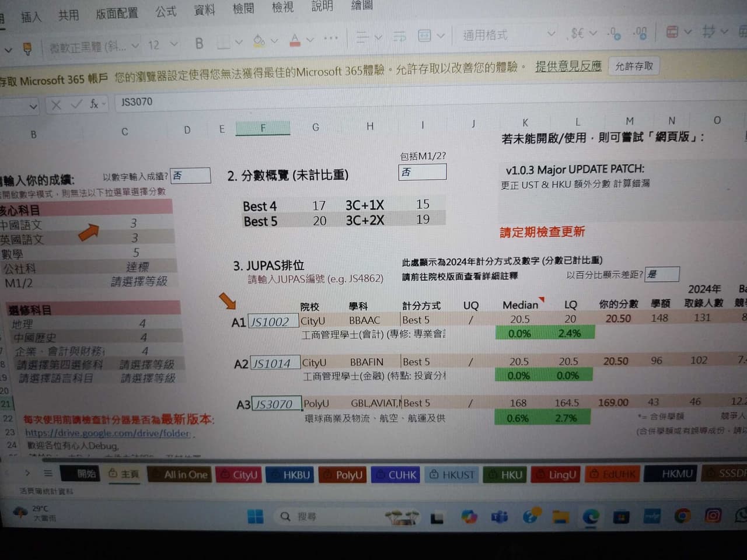Viewport: 747px width, 560px height.
Task: Open Teams from the taskbar
Action: tap(500, 517)
